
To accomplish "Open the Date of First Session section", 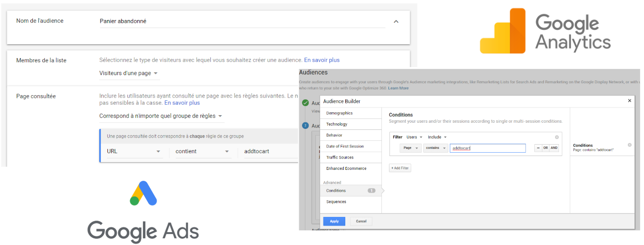I will click(351, 147).
